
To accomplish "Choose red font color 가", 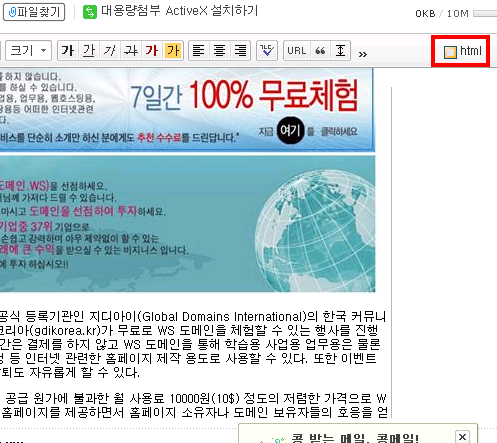I will (152, 51).
